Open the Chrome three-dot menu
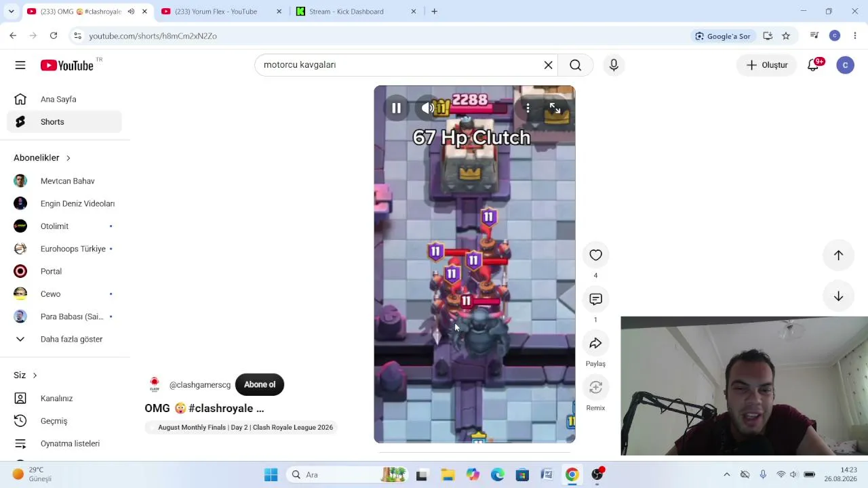868x488 pixels. click(855, 36)
